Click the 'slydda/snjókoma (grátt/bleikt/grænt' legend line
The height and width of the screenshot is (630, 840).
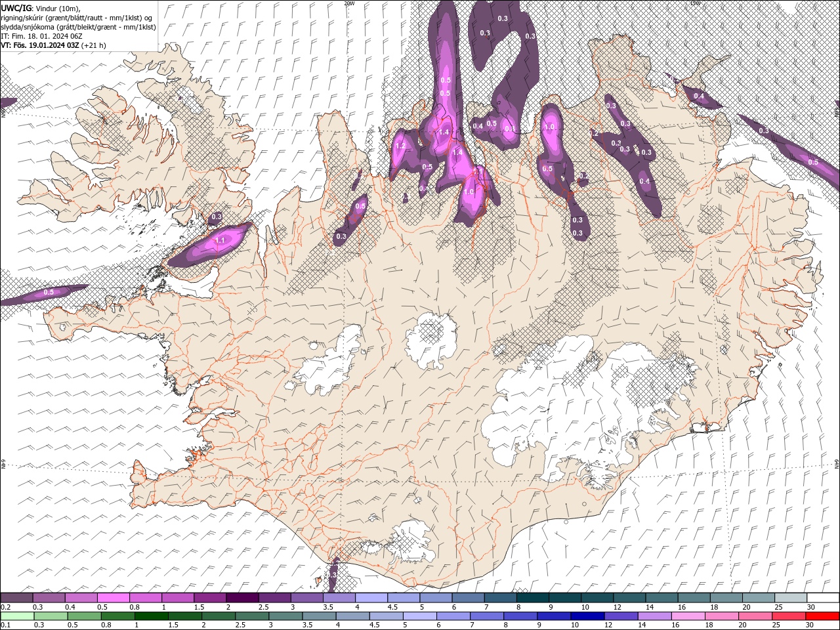pos(78,27)
